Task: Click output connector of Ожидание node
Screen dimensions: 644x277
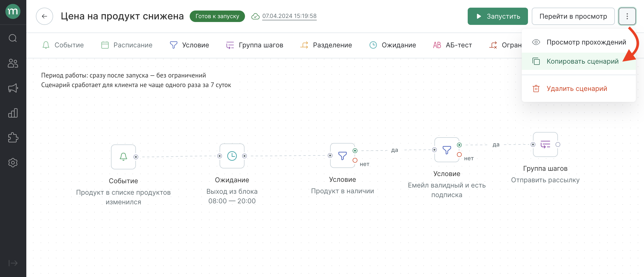Action: [x=244, y=156]
